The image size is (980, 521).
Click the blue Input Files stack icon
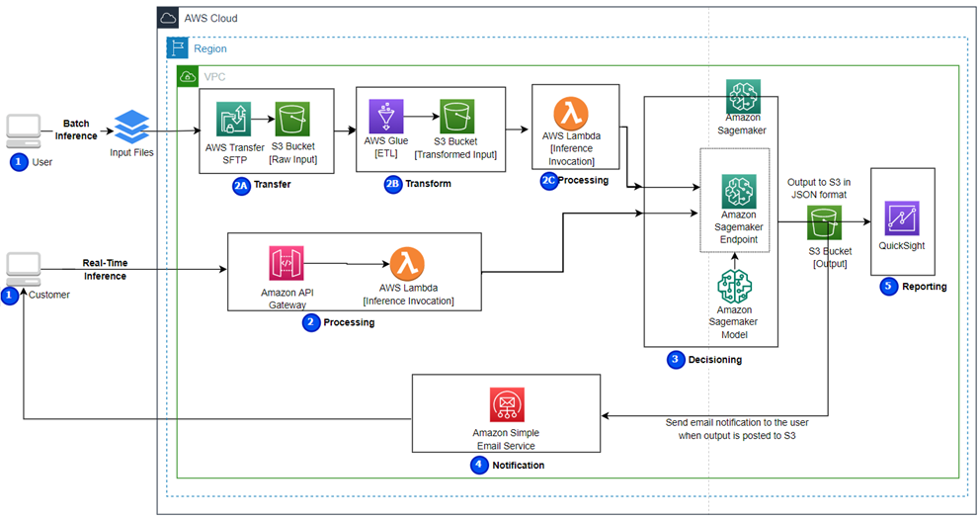point(131,127)
